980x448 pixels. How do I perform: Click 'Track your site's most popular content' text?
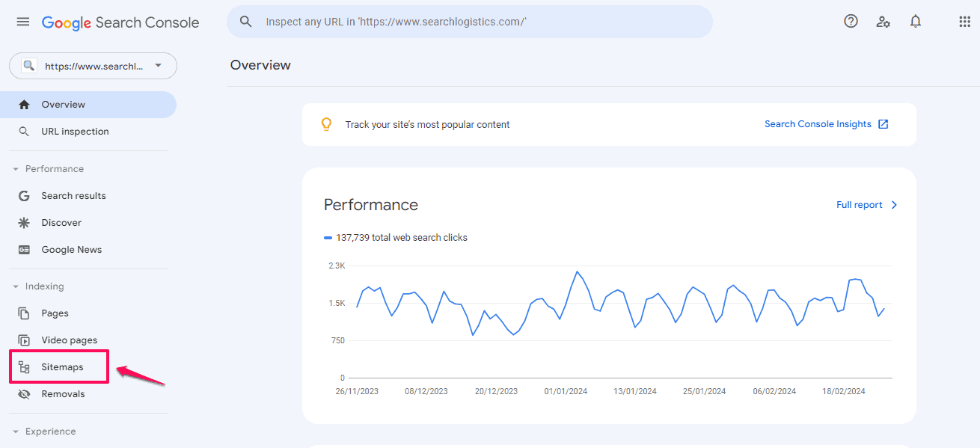pos(427,125)
